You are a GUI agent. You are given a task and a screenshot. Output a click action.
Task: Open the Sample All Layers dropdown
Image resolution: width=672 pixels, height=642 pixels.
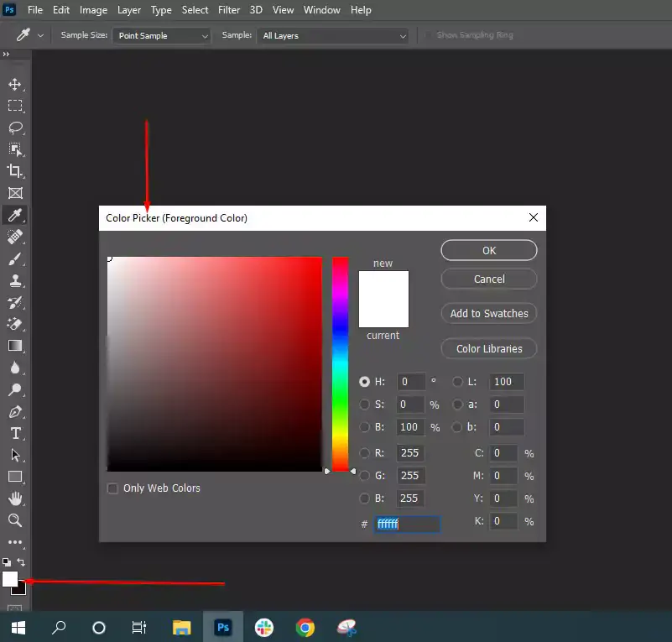pos(332,35)
